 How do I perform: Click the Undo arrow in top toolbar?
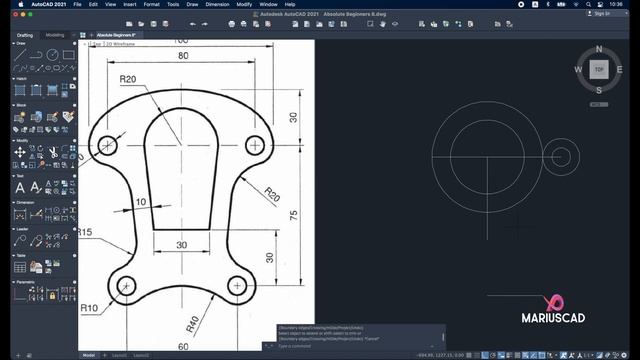193,24
